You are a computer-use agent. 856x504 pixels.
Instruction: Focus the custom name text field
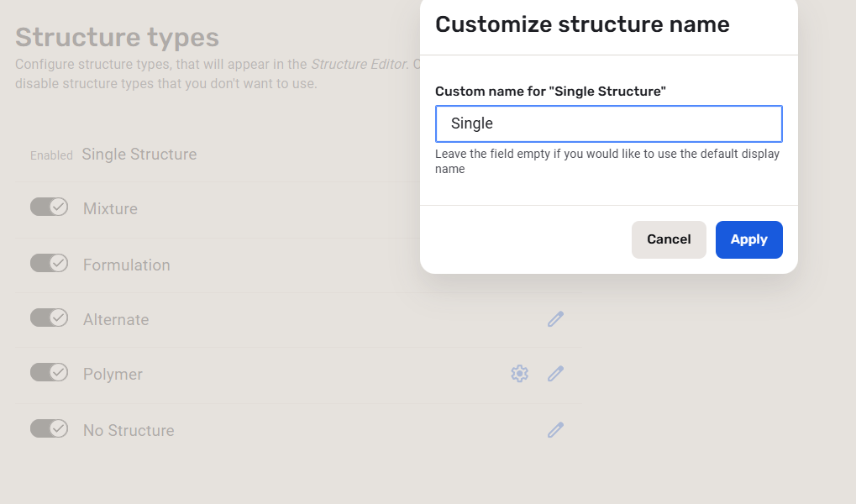coord(608,123)
